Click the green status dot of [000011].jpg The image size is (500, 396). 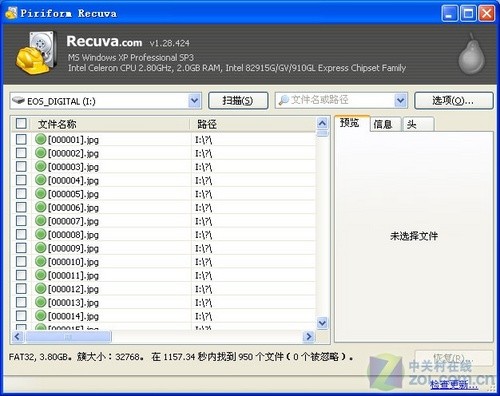pyautogui.click(x=40, y=275)
